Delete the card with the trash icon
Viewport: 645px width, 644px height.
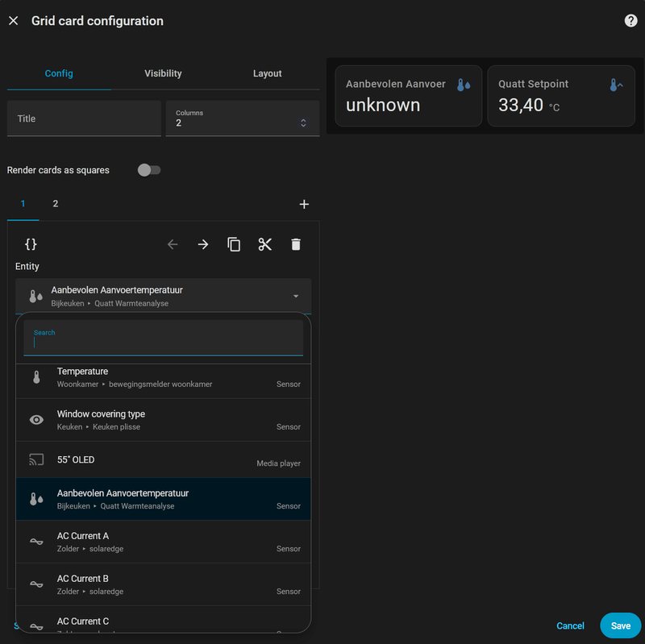click(296, 244)
